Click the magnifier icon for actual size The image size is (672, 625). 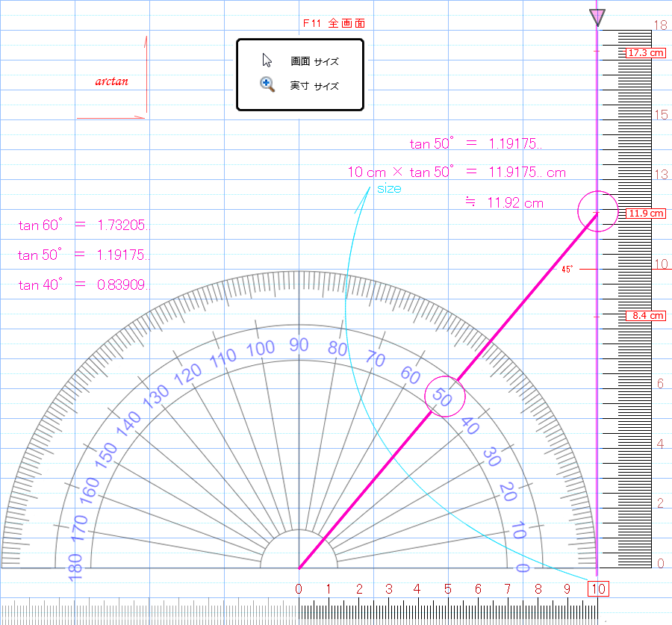[267, 84]
